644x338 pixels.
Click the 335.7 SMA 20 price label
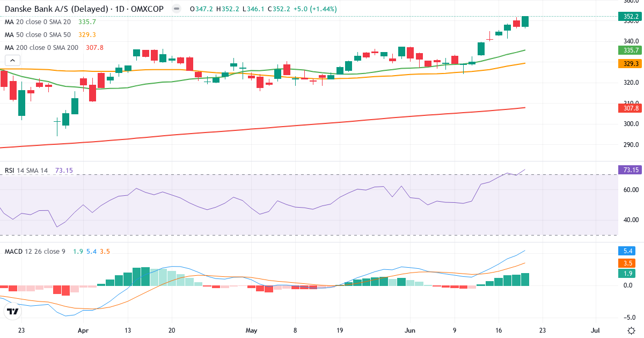[631, 50]
